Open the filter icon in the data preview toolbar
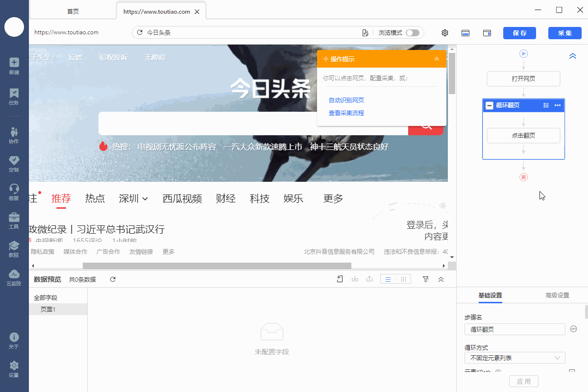The height and width of the screenshot is (392, 588). [x=426, y=279]
